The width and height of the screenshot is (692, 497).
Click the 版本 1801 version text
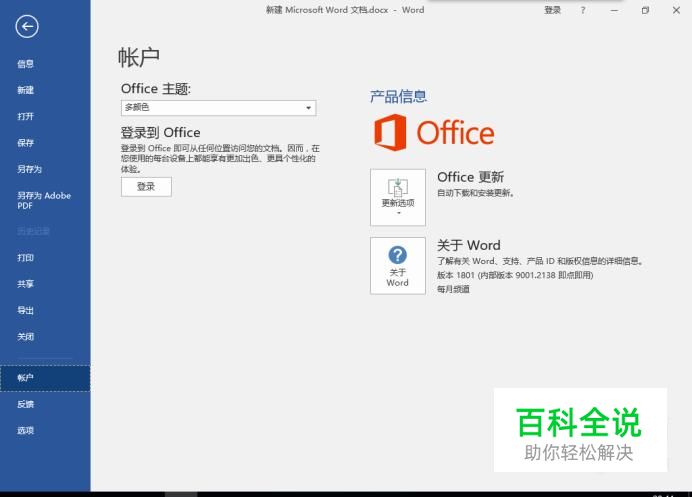pos(515,275)
